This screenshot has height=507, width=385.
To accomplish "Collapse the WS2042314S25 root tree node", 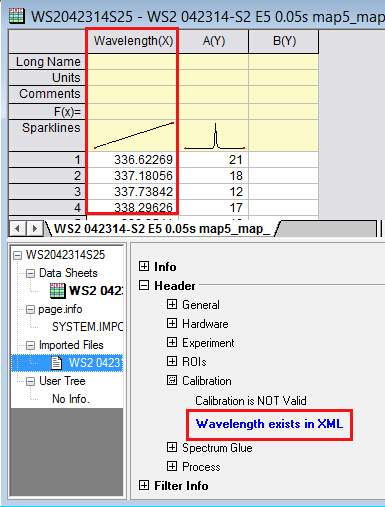I will [x=17, y=256].
